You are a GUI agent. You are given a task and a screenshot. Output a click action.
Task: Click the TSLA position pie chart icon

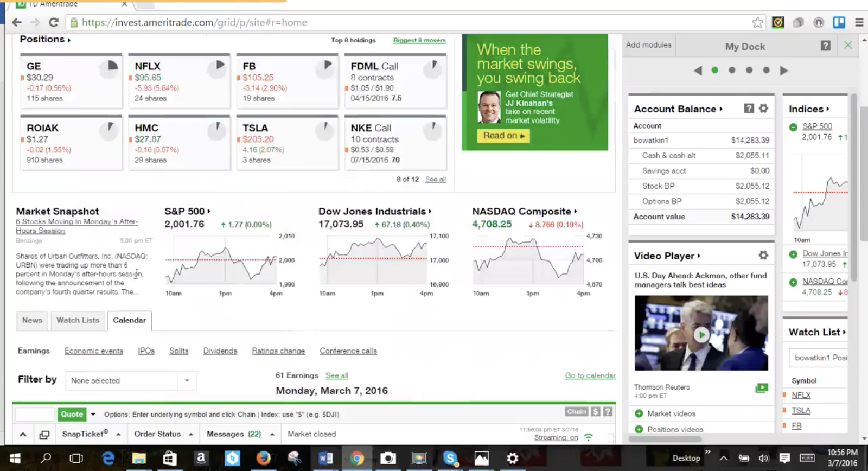[324, 131]
